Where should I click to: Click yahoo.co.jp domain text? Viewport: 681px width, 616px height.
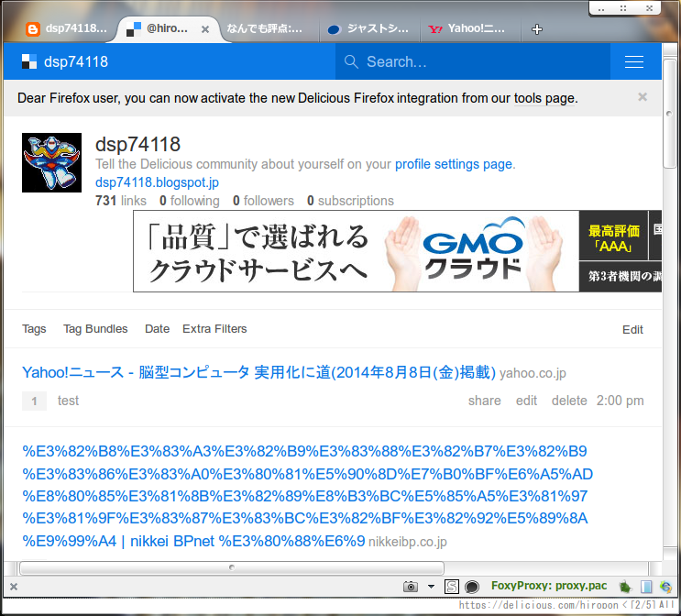click(533, 373)
